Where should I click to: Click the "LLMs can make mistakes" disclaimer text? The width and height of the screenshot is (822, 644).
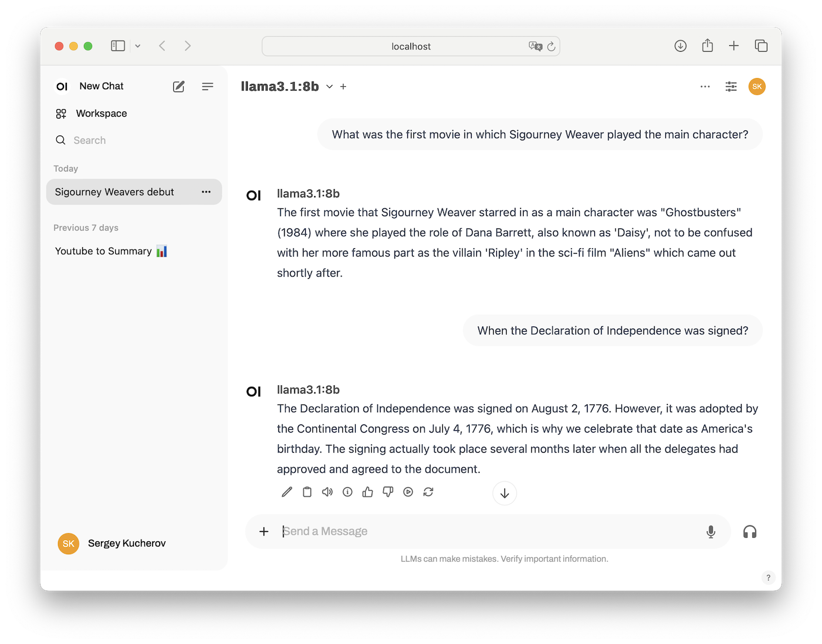(x=504, y=559)
